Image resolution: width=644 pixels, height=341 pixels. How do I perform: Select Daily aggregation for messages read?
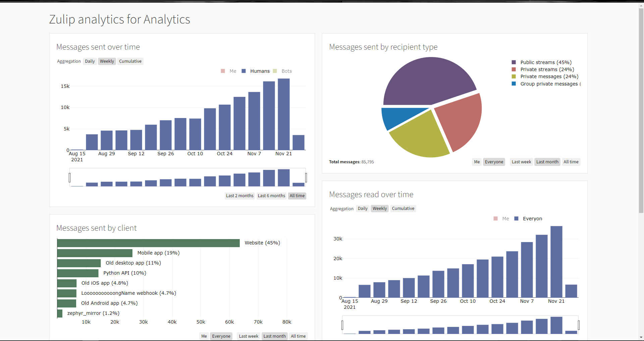[x=363, y=209]
